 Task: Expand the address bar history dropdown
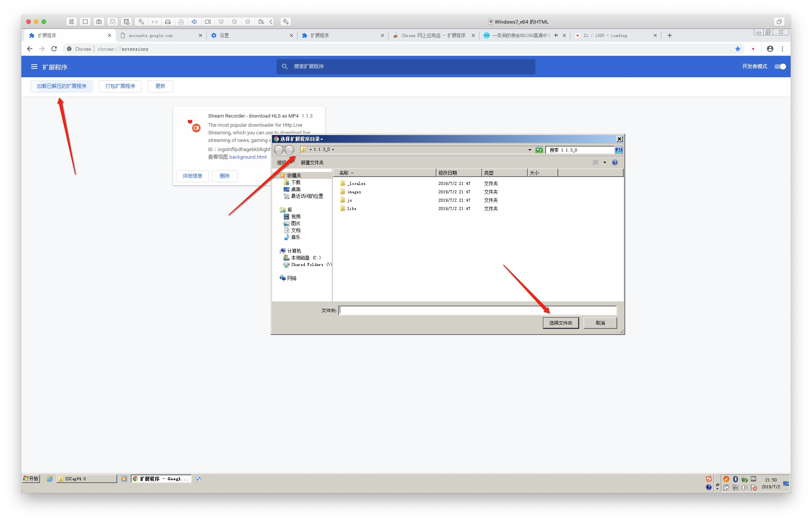click(530, 150)
